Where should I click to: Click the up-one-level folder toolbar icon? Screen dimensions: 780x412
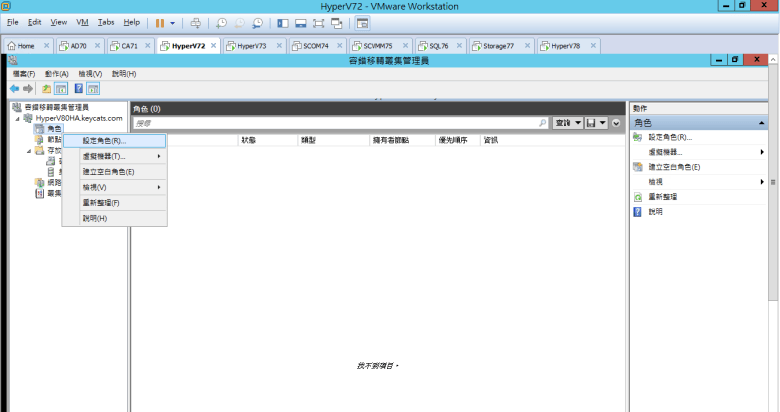tap(46, 88)
